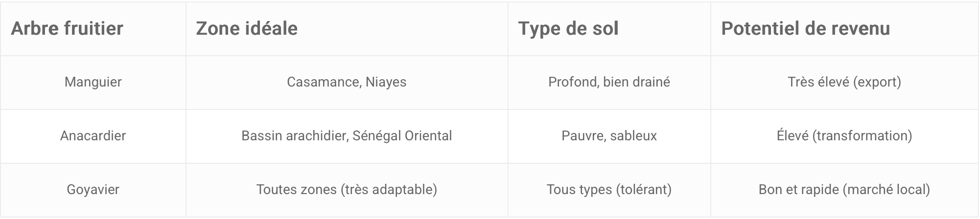This screenshot has height=219, width=980.
Task: Select the "Anacardier" cell
Action: coord(93,136)
